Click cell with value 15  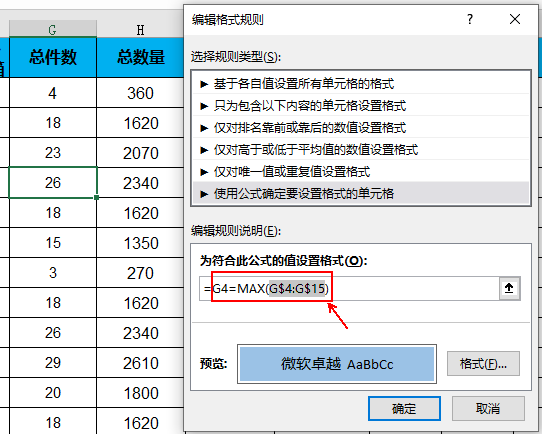pos(53,243)
